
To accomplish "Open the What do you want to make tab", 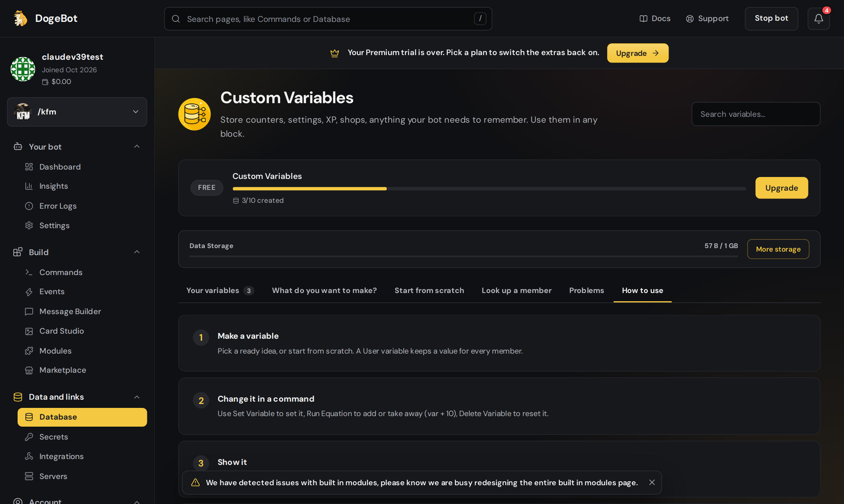I will (324, 290).
